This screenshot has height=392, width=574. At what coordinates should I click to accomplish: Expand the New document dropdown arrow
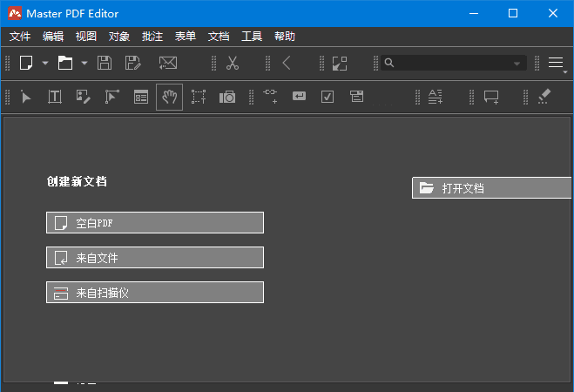[x=45, y=63]
